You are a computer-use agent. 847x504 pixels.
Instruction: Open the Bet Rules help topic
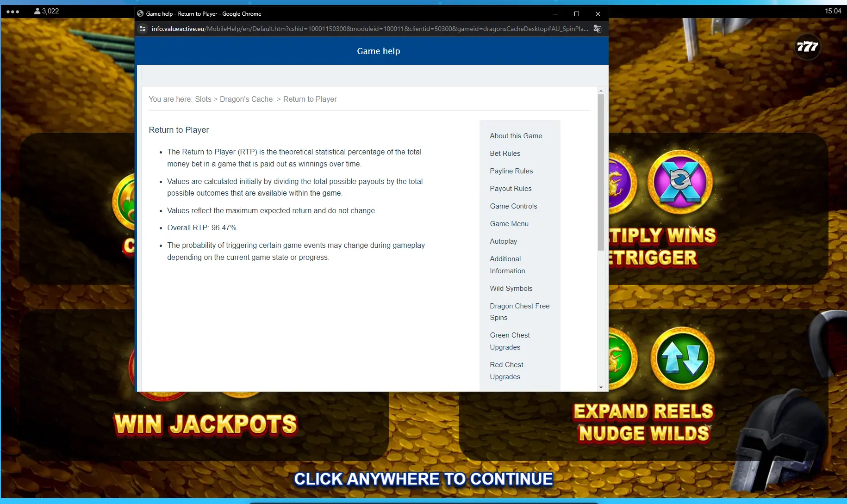tap(505, 154)
